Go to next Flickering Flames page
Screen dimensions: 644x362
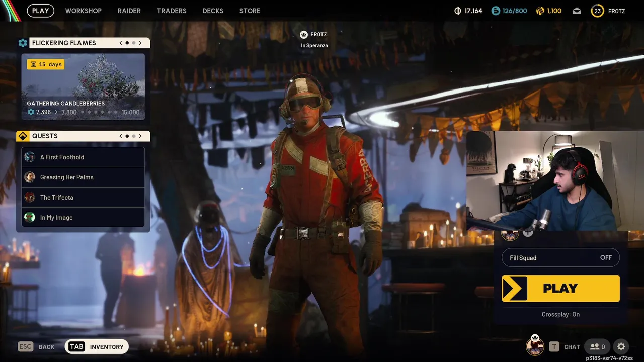pyautogui.click(x=140, y=43)
